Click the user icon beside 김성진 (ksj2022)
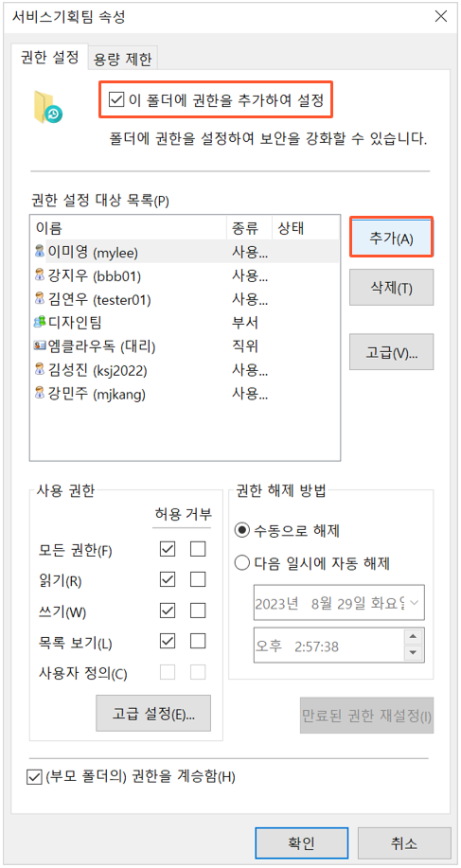 click(x=40, y=370)
